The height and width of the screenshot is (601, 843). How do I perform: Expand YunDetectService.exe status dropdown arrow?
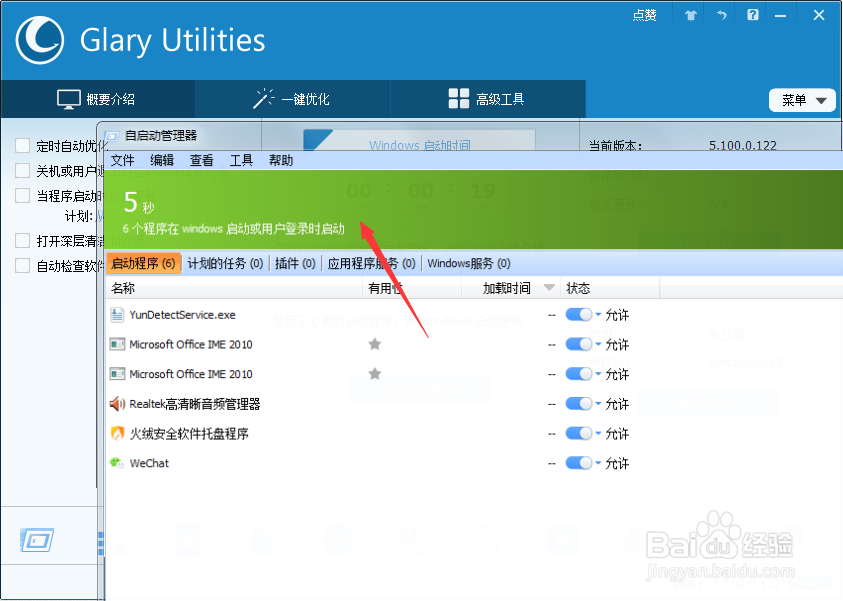pos(598,314)
